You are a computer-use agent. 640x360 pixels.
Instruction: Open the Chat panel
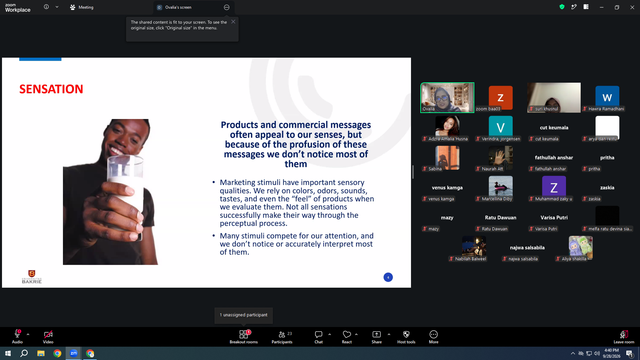(318, 337)
